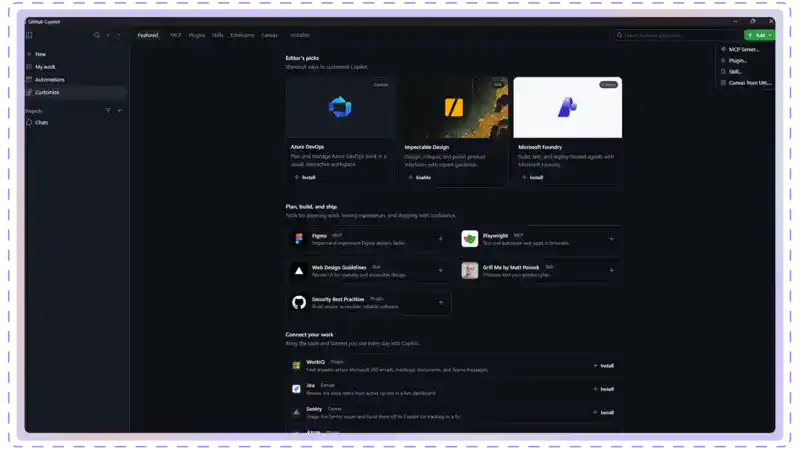Click the Playwright logo icon
Image resolution: width=800 pixels, height=450 pixels.
coord(469,239)
